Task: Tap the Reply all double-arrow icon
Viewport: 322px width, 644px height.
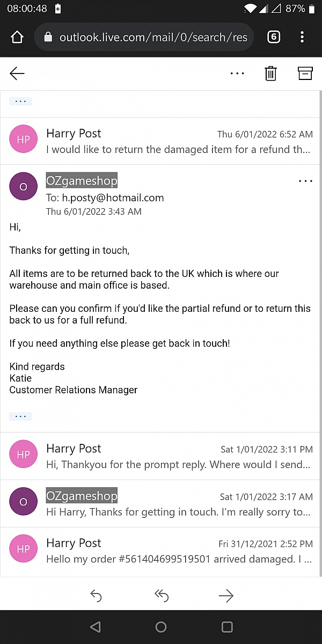Action: click(161, 595)
